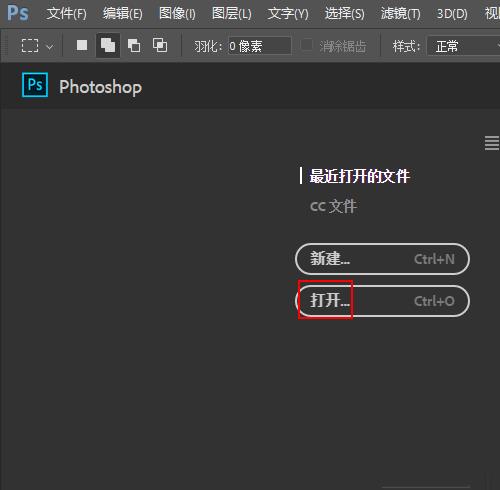The width and height of the screenshot is (500, 490).
Task: Click the 打开... button
Action: coord(382,301)
